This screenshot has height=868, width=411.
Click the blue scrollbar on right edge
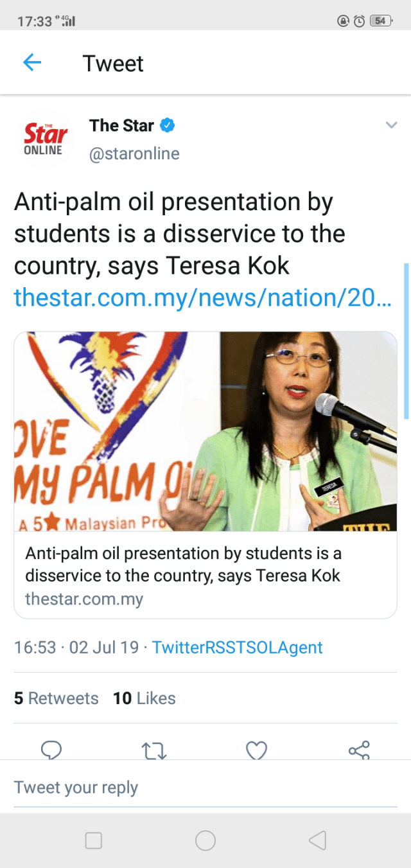pos(406,341)
